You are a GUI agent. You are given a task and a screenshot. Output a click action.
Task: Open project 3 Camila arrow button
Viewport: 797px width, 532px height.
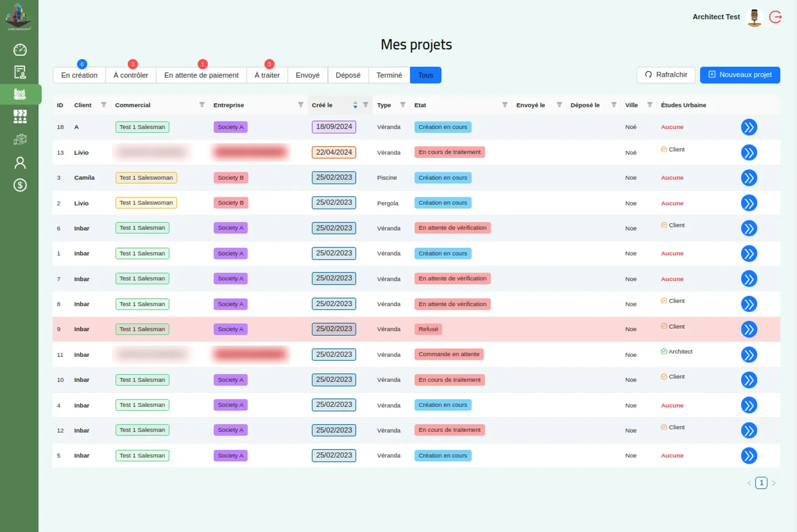pyautogui.click(x=749, y=178)
